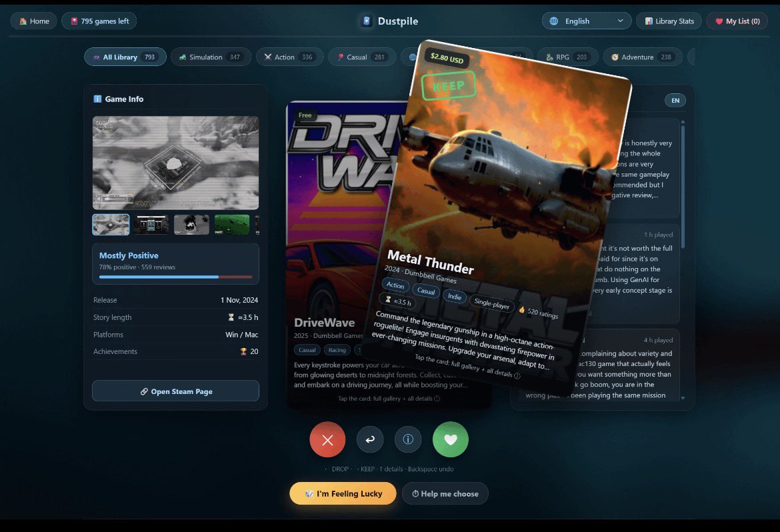Open the Home page

pyautogui.click(x=34, y=21)
